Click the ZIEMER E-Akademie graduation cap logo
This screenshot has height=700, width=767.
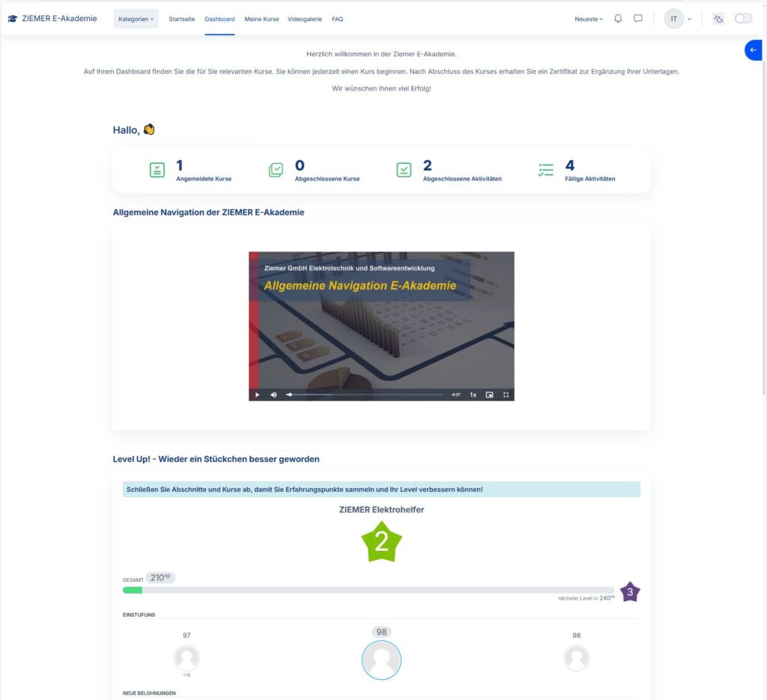tap(12, 19)
